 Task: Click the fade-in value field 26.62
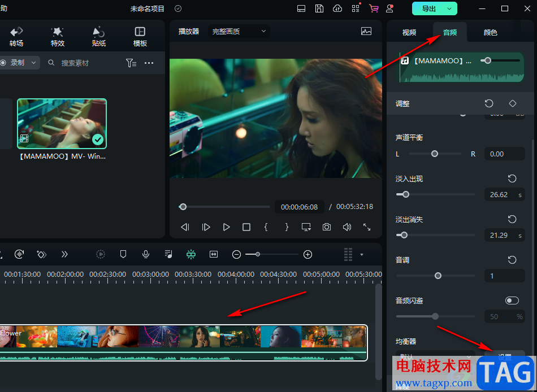coord(504,194)
